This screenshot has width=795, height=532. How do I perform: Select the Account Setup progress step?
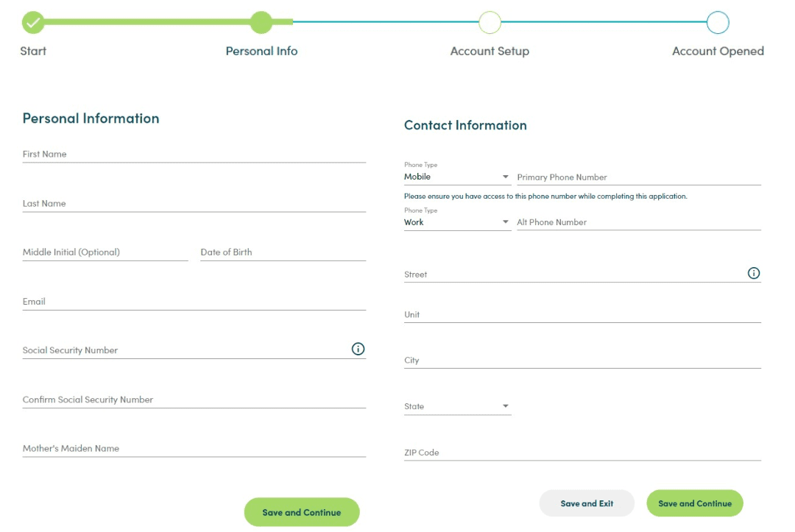click(490, 23)
